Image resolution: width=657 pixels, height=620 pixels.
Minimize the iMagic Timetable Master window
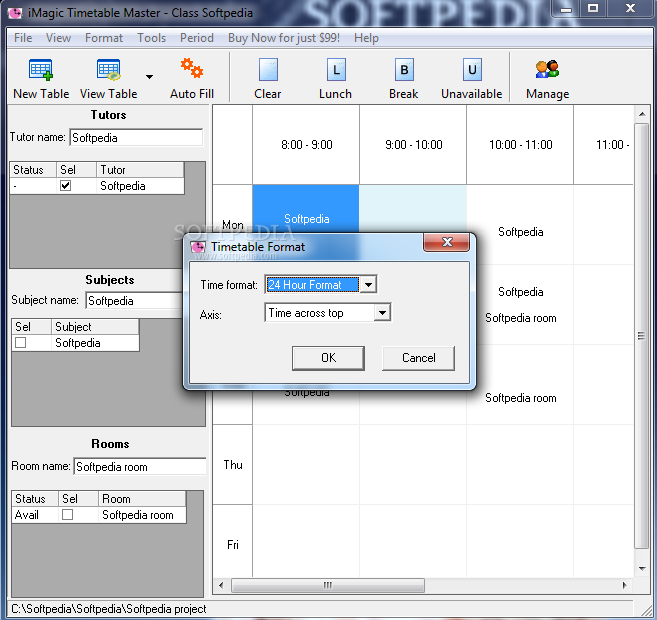(566, 9)
